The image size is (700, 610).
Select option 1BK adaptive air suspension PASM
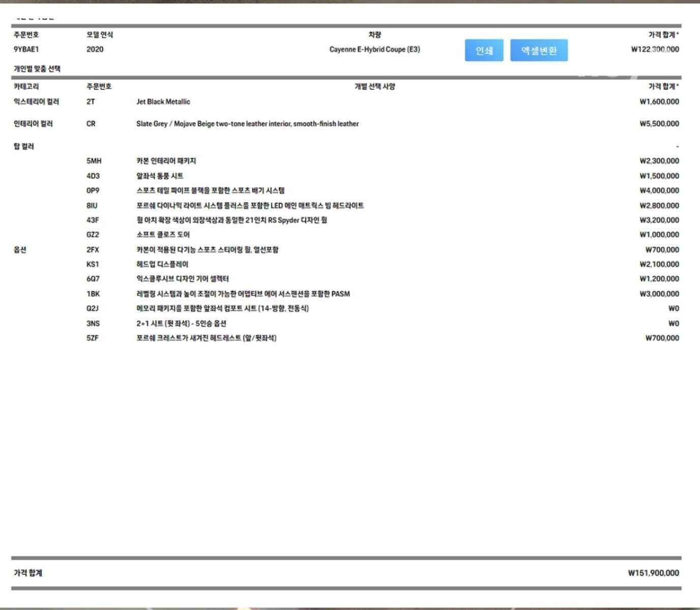point(383,294)
